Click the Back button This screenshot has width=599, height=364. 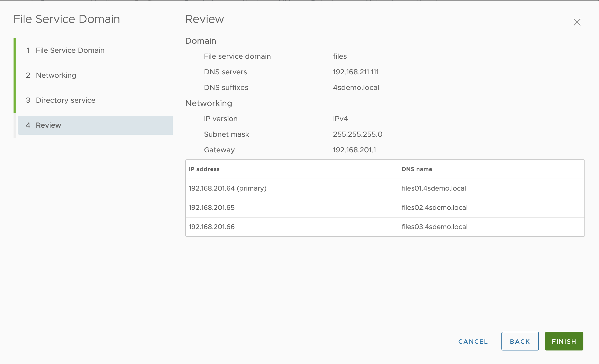coord(520,341)
